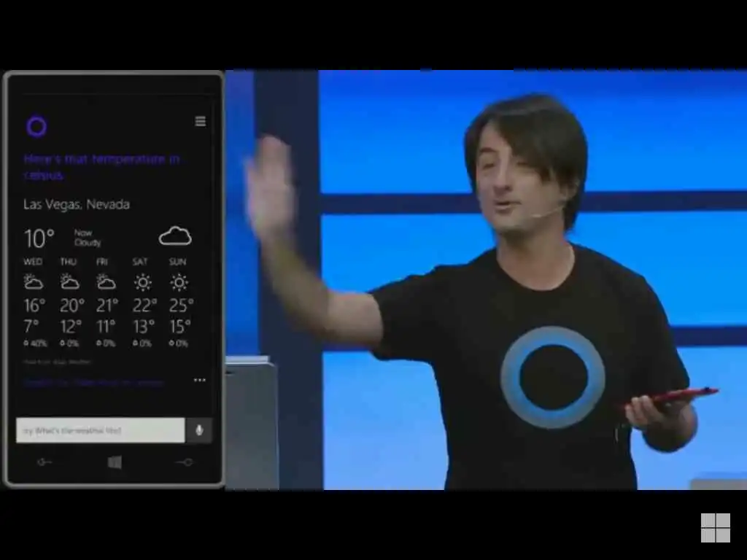Click the "SAT" day label
Screen dimensions: 747x560
(139, 262)
